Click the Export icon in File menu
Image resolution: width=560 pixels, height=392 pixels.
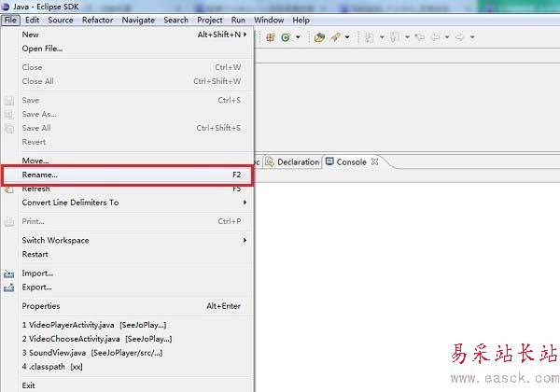pos(9,287)
